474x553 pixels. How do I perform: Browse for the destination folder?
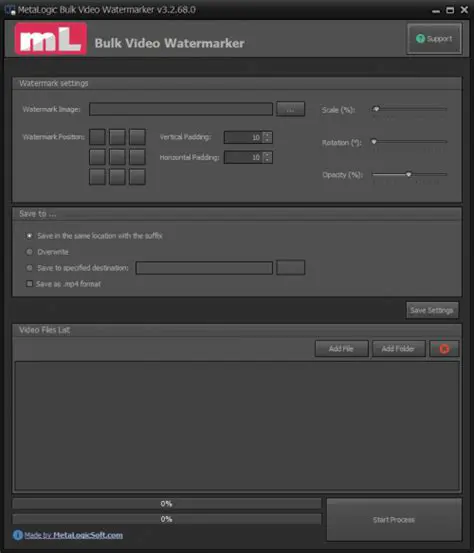coord(290,267)
